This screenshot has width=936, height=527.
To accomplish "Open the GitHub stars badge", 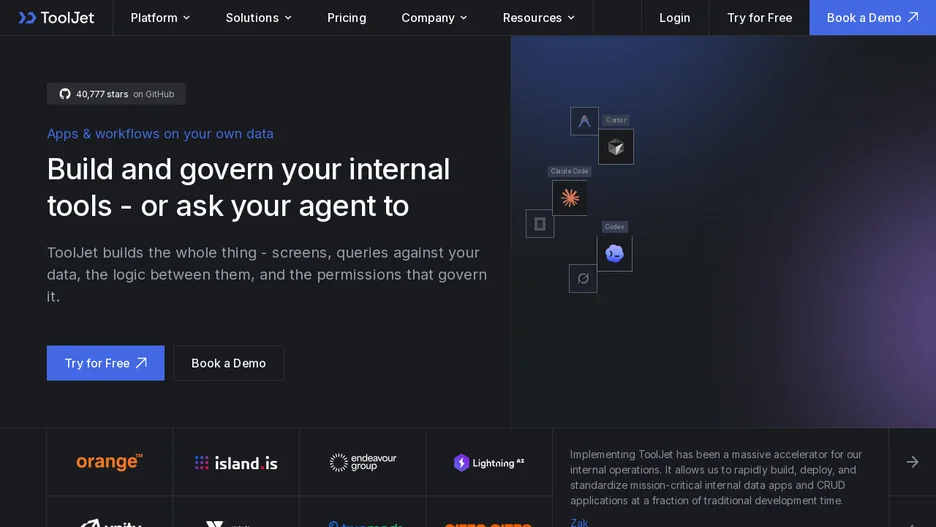I will (x=116, y=94).
